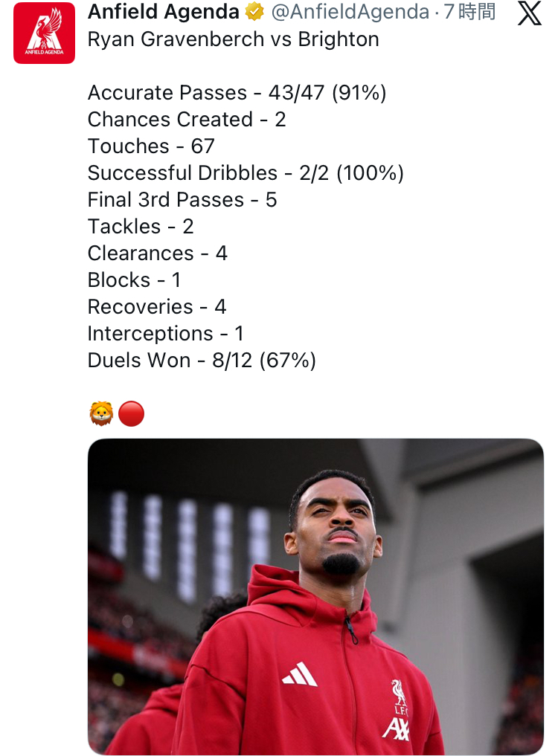Select the Accurate Passes stat line
The height and width of the screenshot is (756, 558).
pyautogui.click(x=237, y=93)
